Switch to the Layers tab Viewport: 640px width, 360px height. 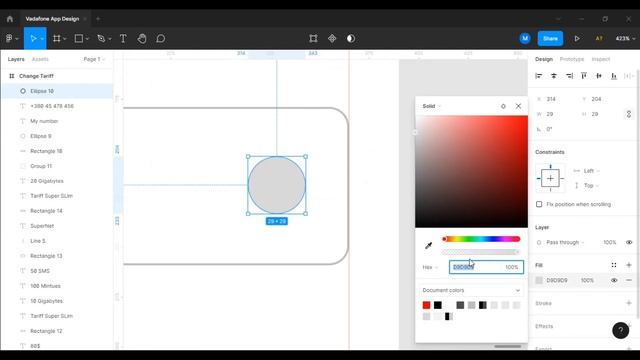(x=16, y=59)
